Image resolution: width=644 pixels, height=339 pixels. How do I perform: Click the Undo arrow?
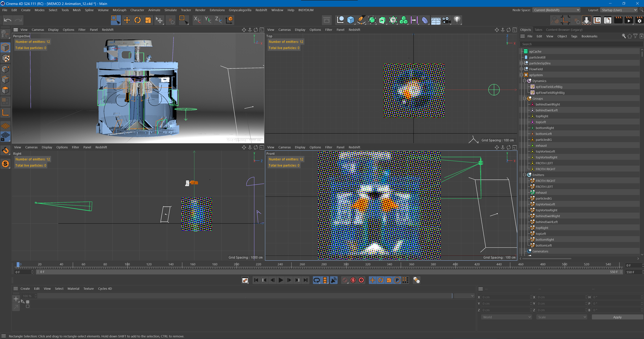[x=7, y=20]
